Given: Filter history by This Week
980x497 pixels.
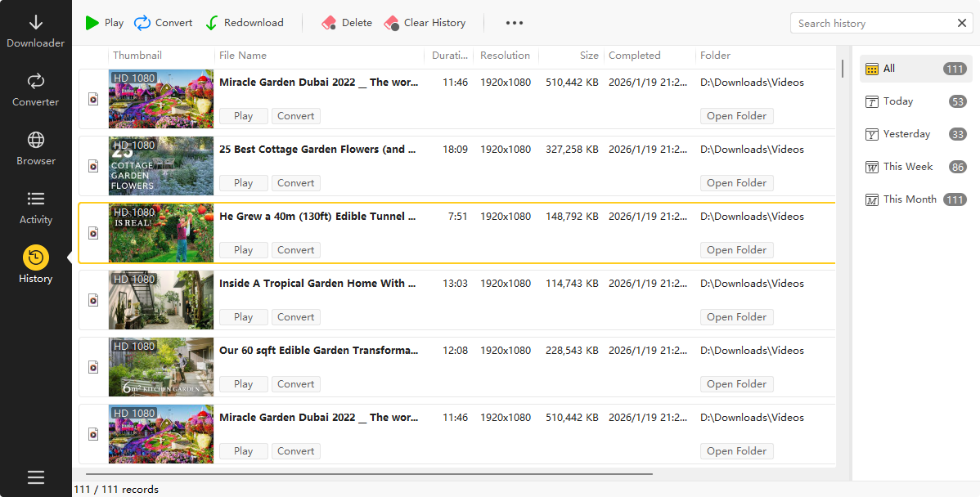Looking at the screenshot, I should (x=907, y=167).
